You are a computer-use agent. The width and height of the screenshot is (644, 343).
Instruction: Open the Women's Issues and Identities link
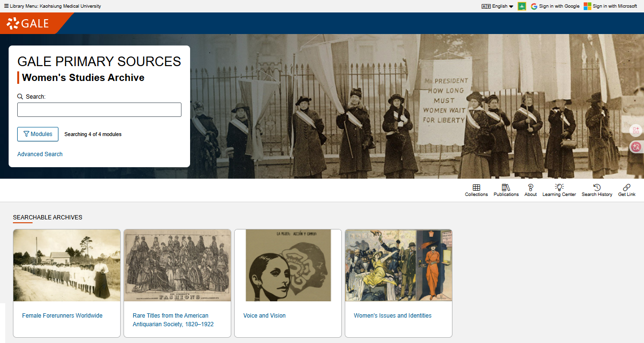393,316
